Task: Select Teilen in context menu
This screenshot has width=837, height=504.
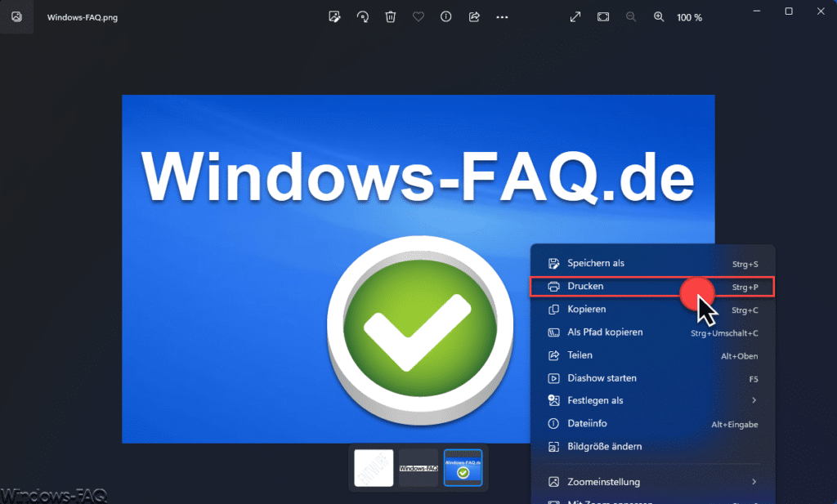Action: coord(653,355)
